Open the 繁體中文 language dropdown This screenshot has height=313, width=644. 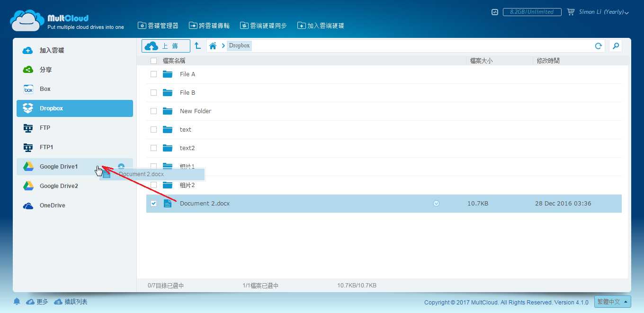pos(613,302)
